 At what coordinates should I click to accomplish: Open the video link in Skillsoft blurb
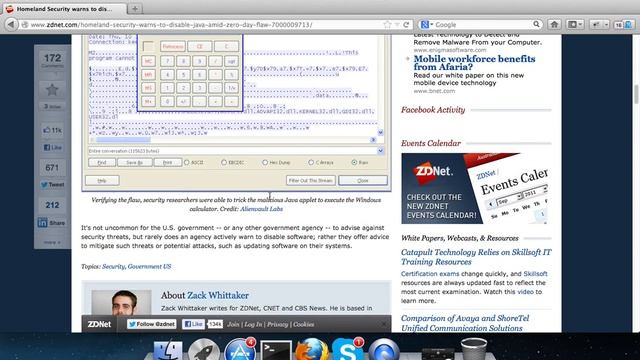[525, 292]
